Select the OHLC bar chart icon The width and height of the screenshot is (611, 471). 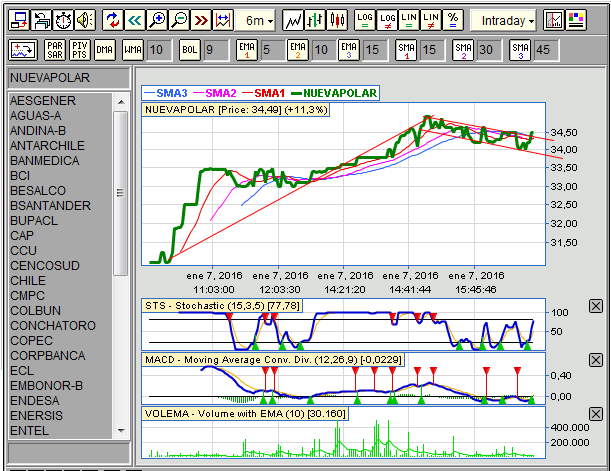(315, 20)
